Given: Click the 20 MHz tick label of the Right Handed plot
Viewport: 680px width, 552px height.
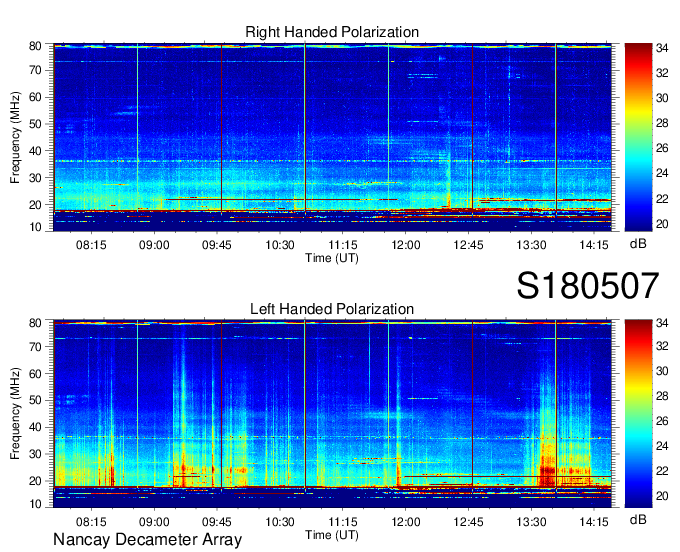Looking at the screenshot, I should click(x=35, y=205).
